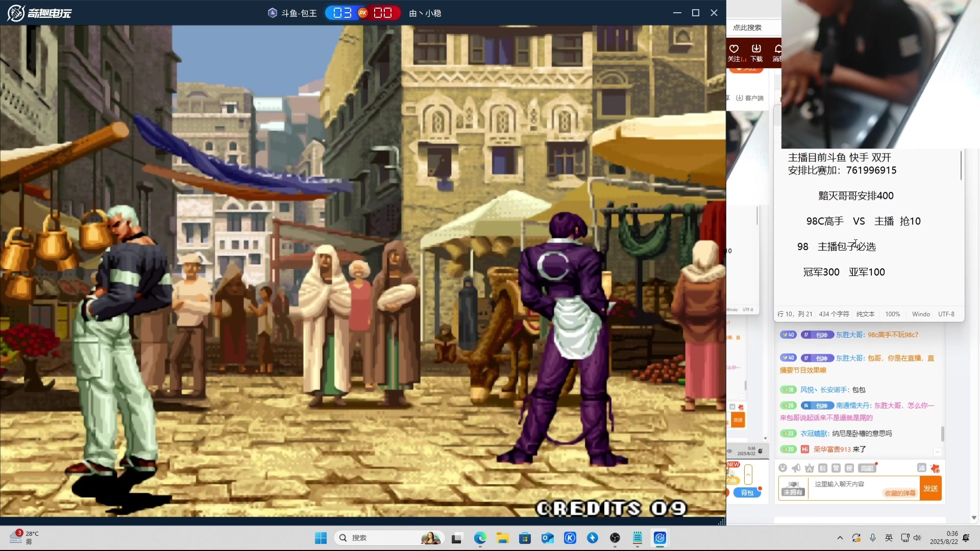Viewport: 980px width, 551px height.
Task: Open File Explorer from taskbar
Action: (x=503, y=538)
